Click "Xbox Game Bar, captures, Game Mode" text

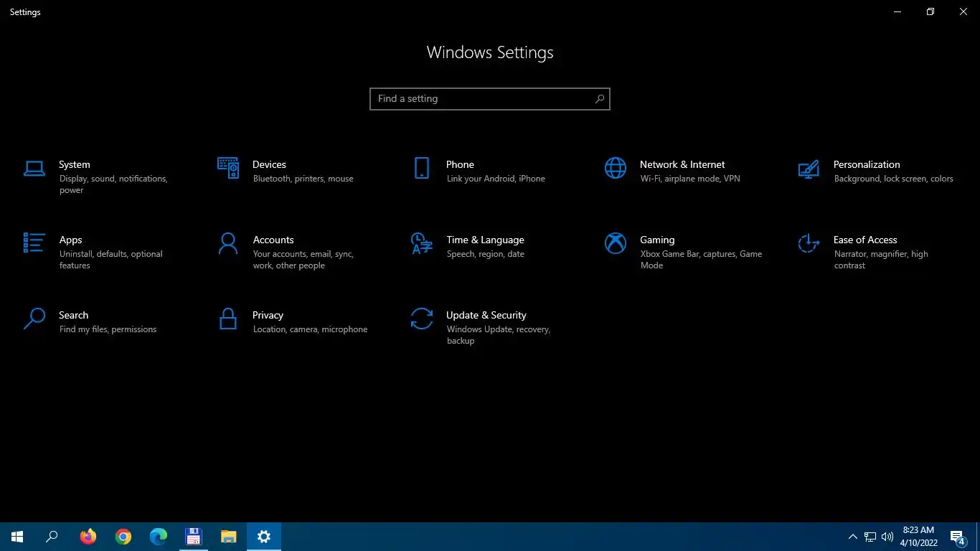click(701, 260)
